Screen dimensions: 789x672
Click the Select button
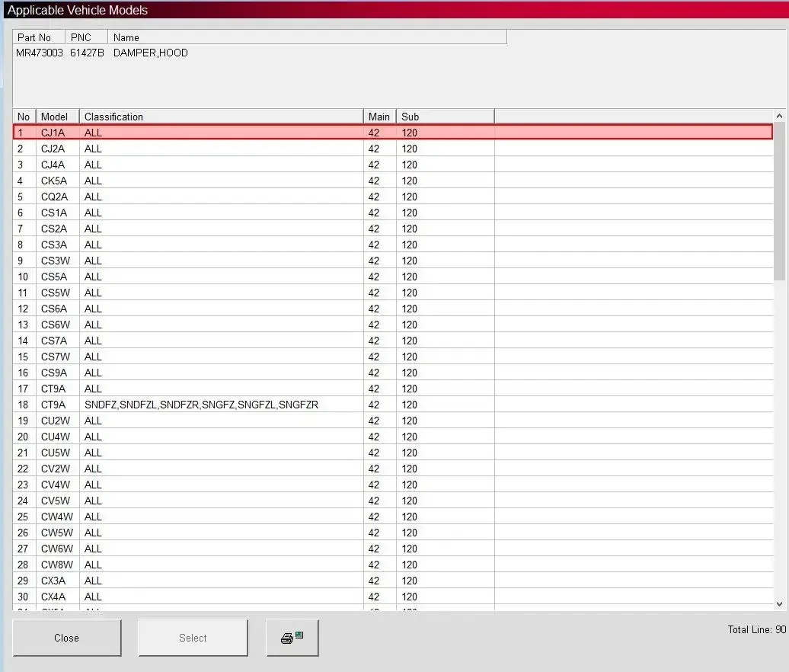point(193,637)
